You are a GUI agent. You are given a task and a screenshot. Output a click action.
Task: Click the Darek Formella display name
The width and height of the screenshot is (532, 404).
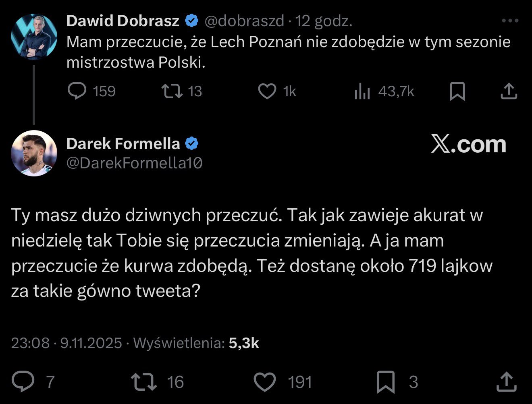click(x=123, y=143)
